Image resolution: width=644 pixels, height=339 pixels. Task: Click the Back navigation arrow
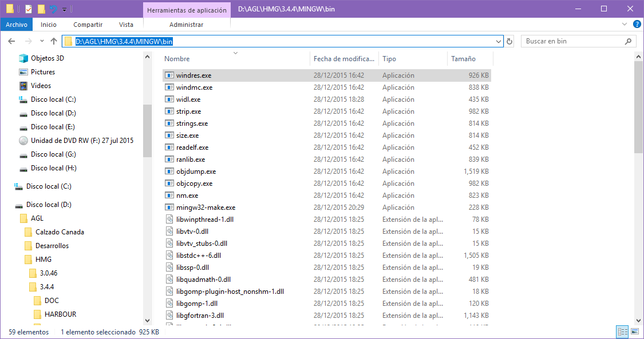pos(11,41)
